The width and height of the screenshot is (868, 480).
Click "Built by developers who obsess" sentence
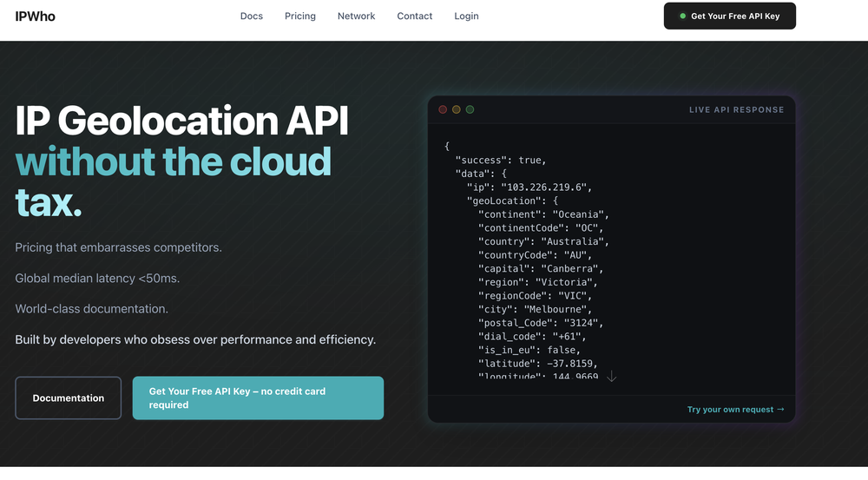click(x=195, y=340)
